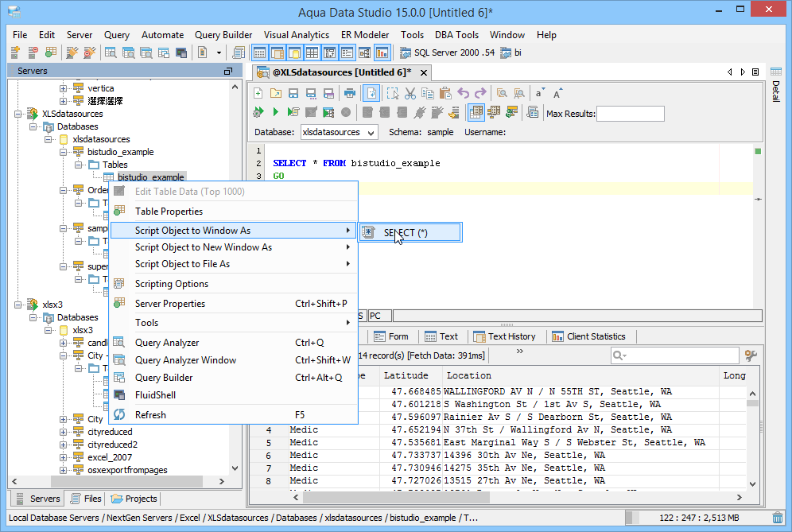Screen dimensions: 792x532
Task: Open Table Properties from context menu
Action: pos(234,212)
